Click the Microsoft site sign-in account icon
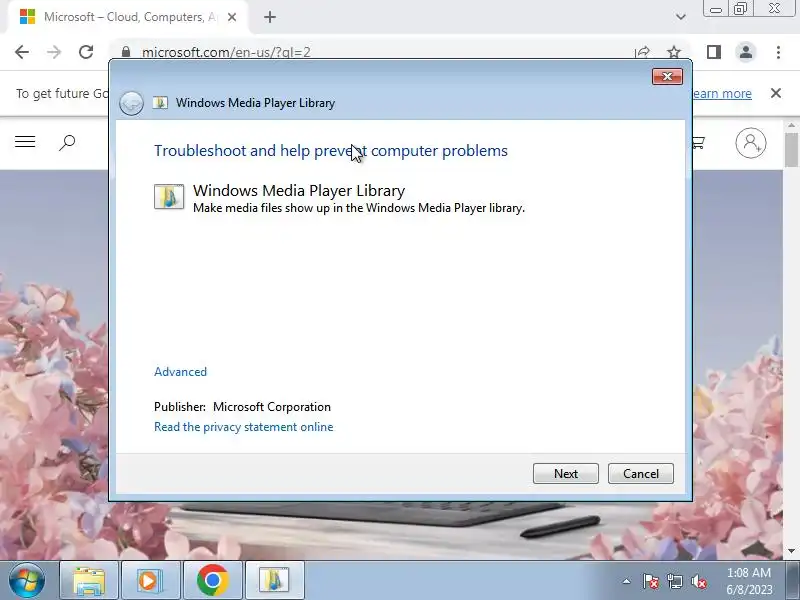 [751, 143]
